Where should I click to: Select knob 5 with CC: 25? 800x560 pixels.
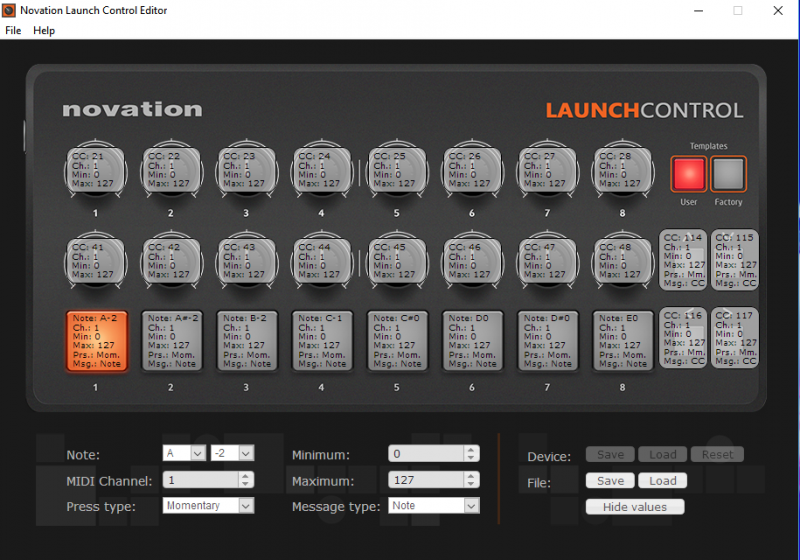(397, 170)
